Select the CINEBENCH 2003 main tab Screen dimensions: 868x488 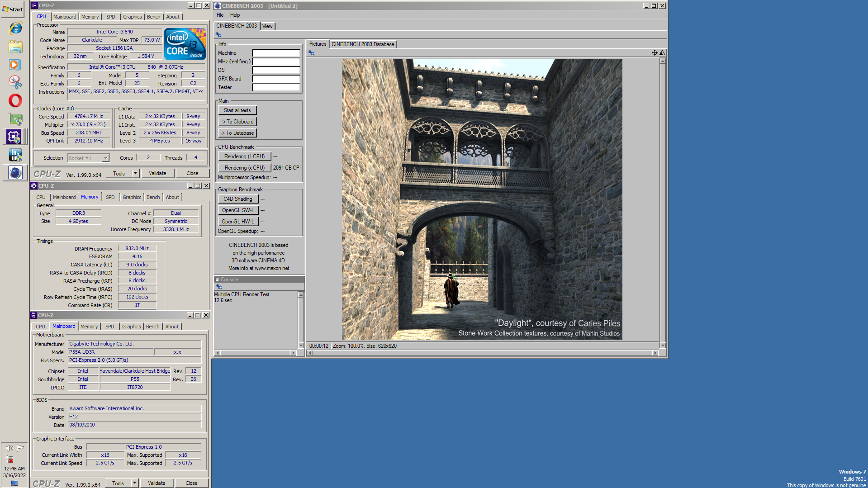coord(237,26)
